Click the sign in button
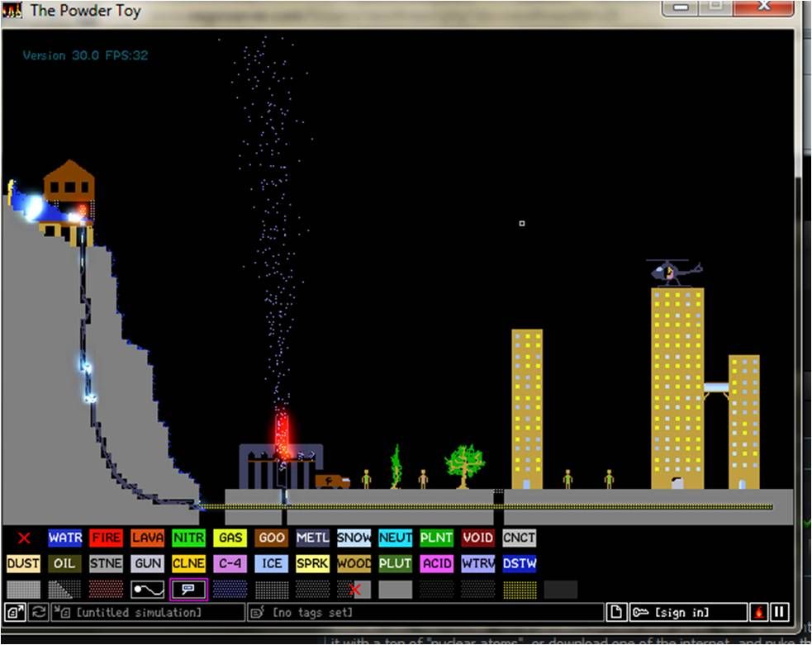The image size is (812, 645). click(x=688, y=613)
